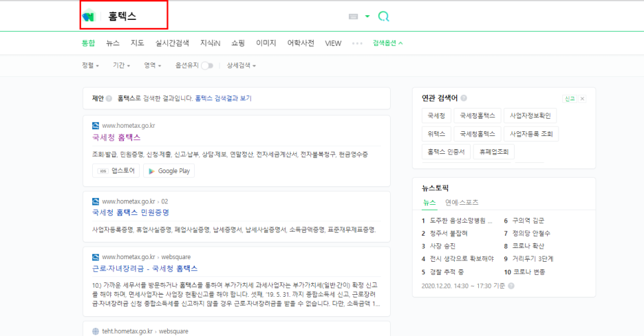Open the 상세검색 dropdown
The height and width of the screenshot is (336, 644).
[x=241, y=65]
